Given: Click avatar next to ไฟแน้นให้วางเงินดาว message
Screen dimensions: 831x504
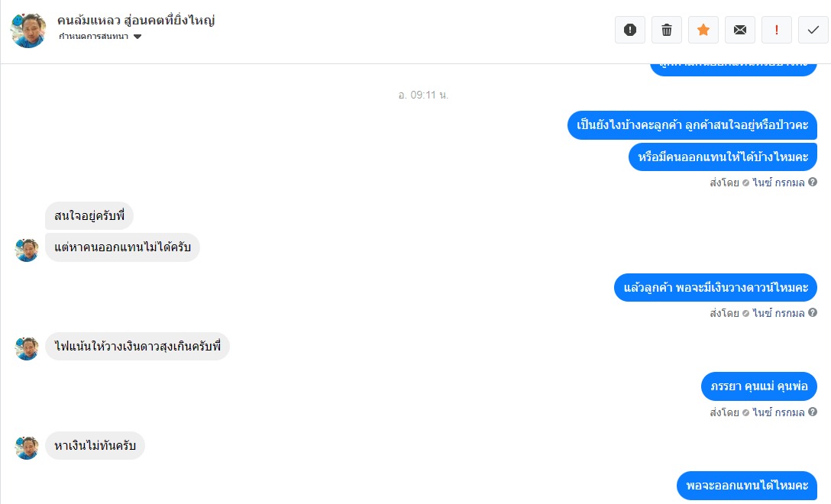Looking at the screenshot, I should coord(27,348).
